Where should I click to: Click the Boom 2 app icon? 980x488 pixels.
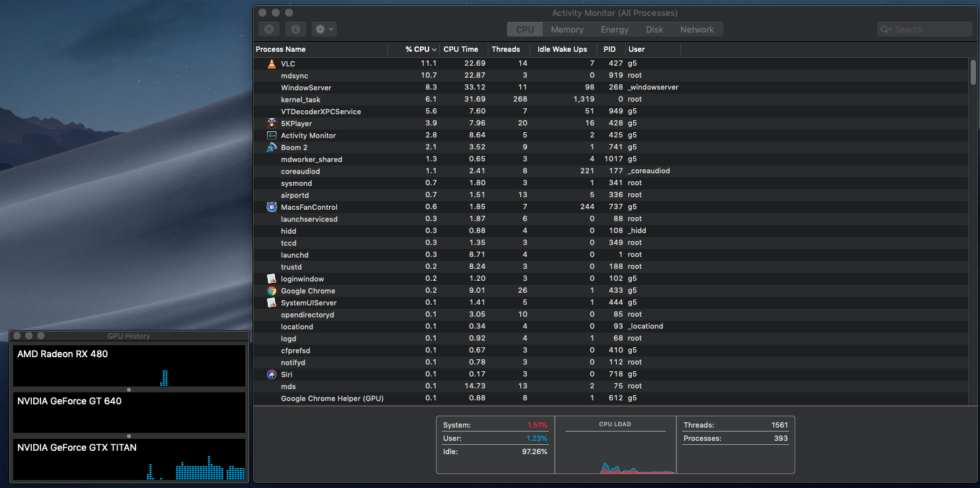click(x=271, y=147)
